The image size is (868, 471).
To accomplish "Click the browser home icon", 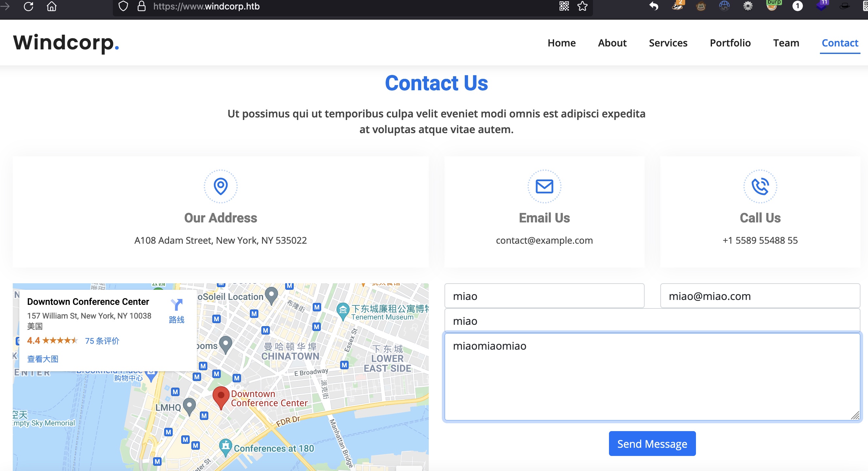I will 52,7.
